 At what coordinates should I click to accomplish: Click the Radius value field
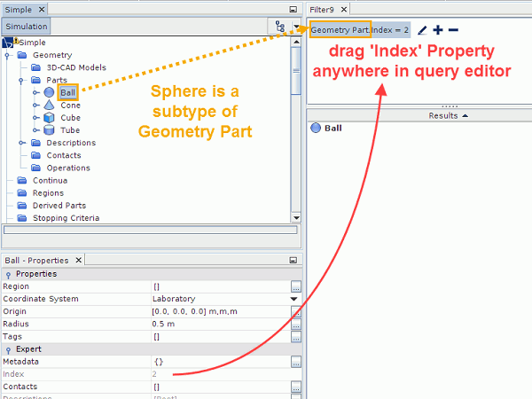tap(220, 324)
